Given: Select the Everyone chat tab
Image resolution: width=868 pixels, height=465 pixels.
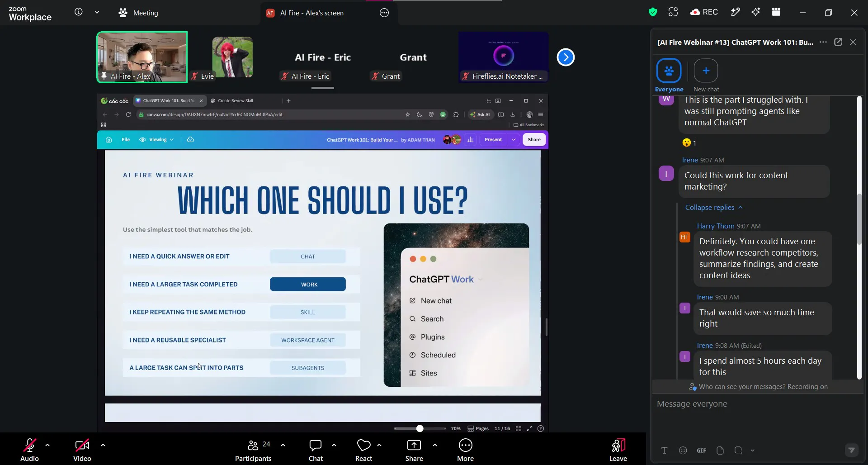Looking at the screenshot, I should pos(669,75).
